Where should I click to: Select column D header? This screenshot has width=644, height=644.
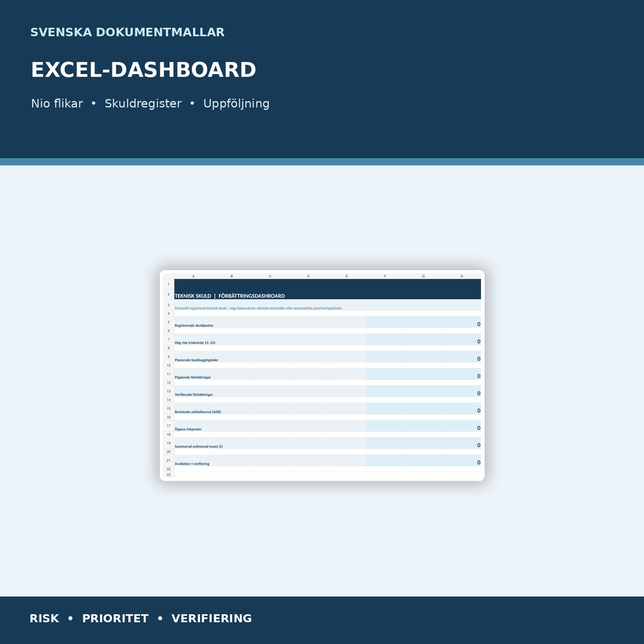[x=309, y=276]
